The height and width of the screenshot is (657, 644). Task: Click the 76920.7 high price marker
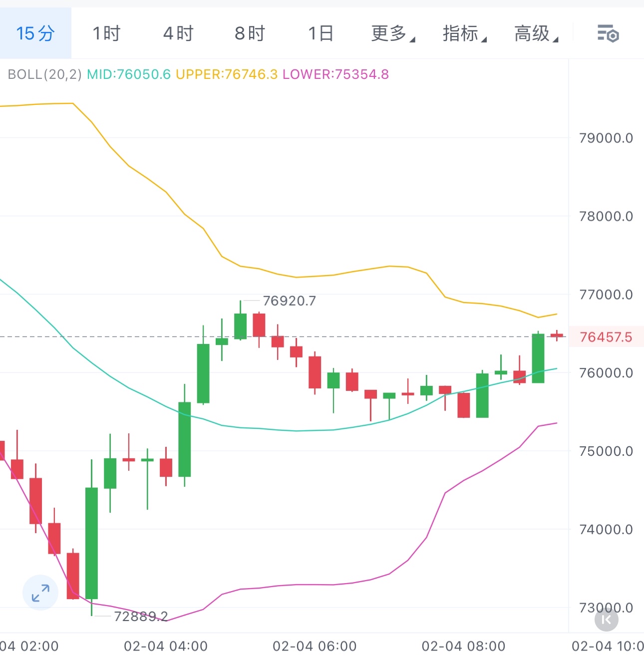[x=289, y=301]
